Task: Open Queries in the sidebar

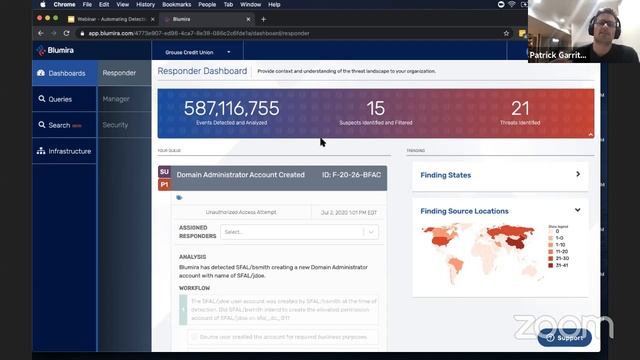Action: 64,99
